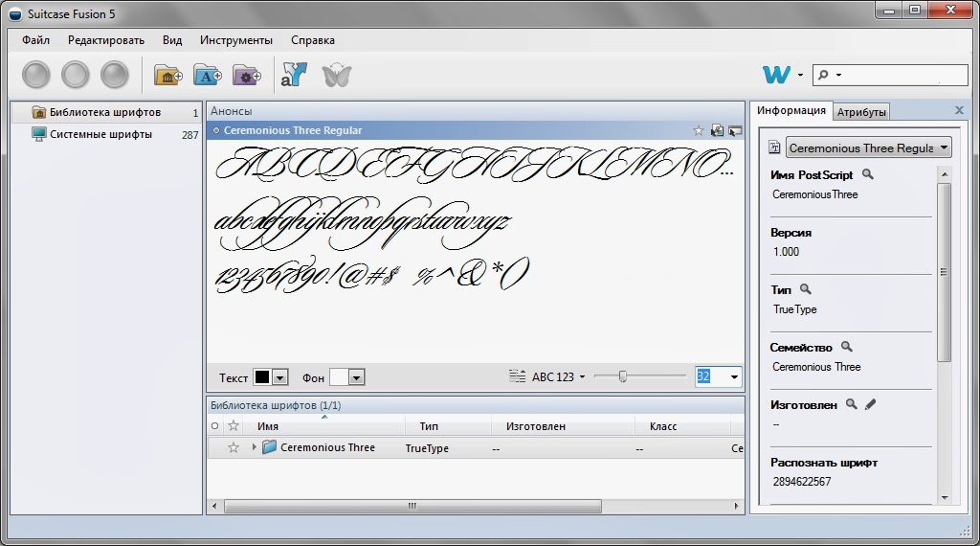The height and width of the screenshot is (546, 980).
Task: Open the search options dropdown arrow
Action: pos(838,75)
